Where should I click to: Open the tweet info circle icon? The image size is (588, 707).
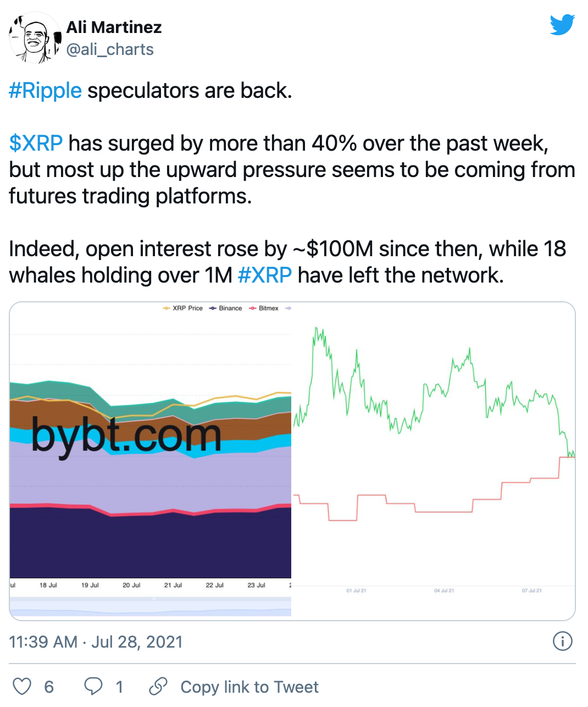(x=562, y=641)
